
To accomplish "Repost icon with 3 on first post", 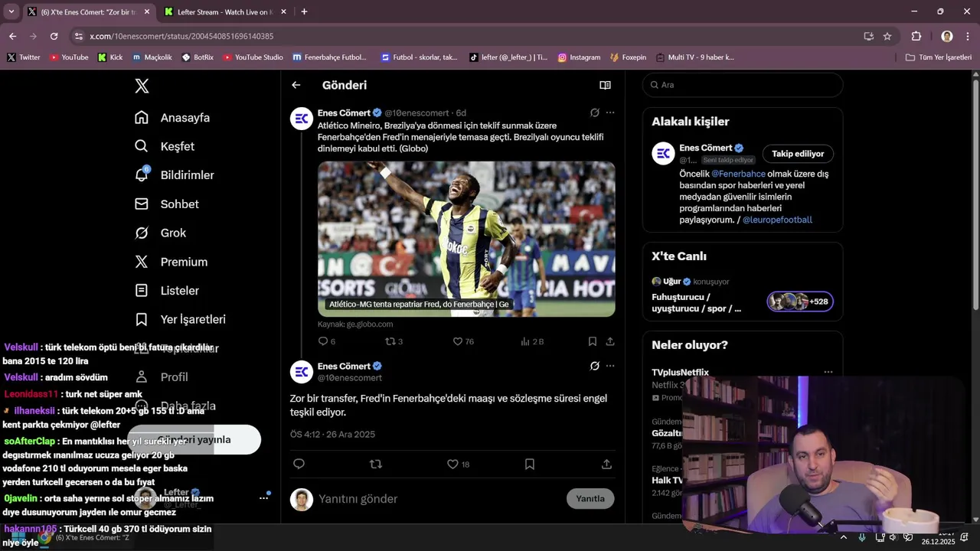I will point(394,341).
